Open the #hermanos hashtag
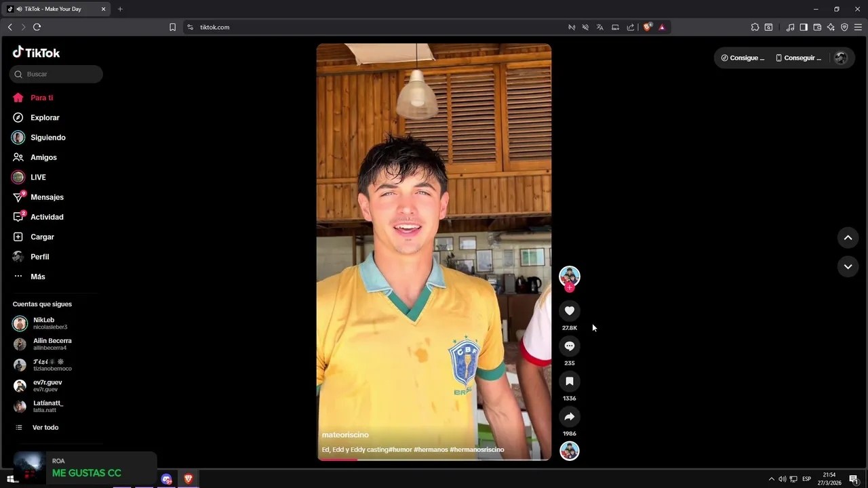 [x=431, y=450]
